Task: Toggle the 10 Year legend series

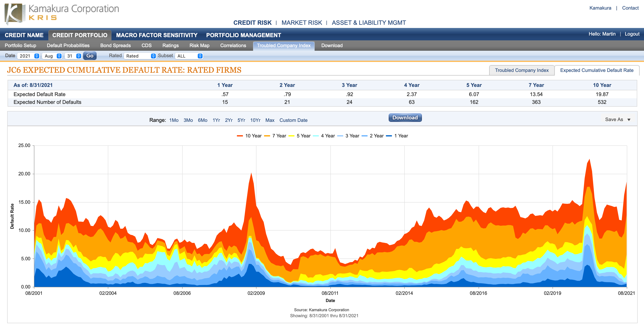Action: [x=249, y=136]
